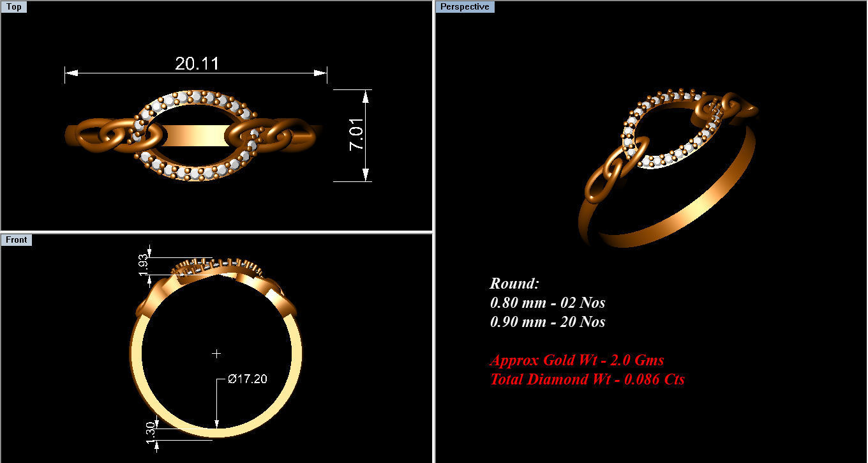Click the Ø17.20 diameter dimension
The image size is (868, 463).
tap(248, 379)
